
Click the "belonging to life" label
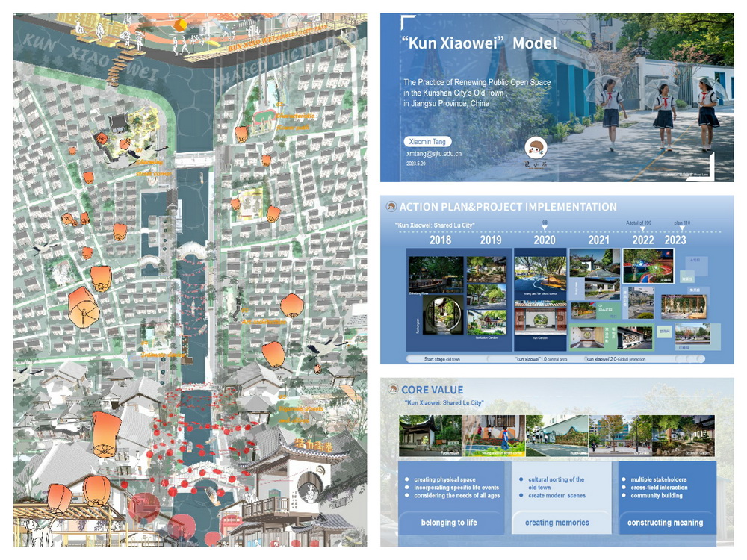point(448,523)
